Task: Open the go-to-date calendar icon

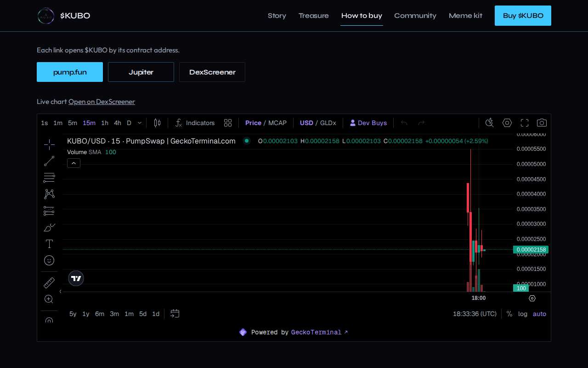Action: [x=175, y=314]
